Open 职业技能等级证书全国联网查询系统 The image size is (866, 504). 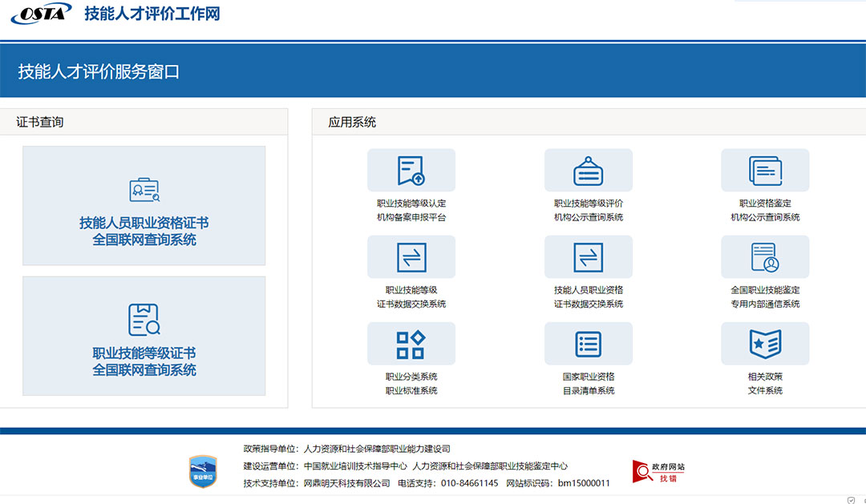click(144, 336)
